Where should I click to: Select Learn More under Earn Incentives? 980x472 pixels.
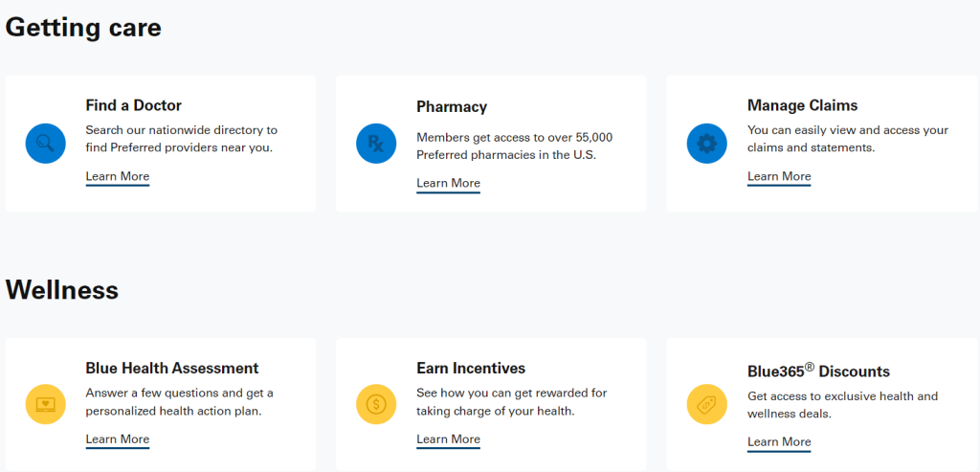[x=448, y=439]
